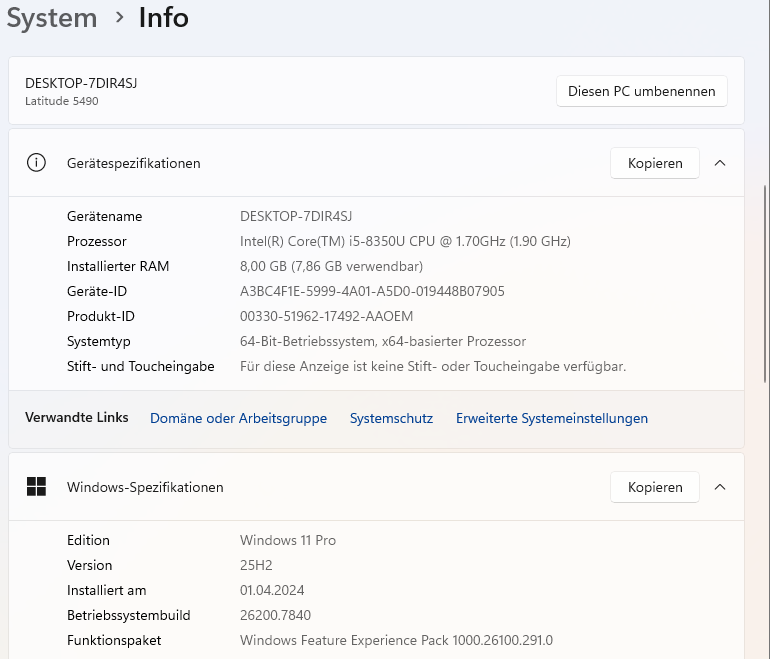Click the Stift- und Toucheingabe label
This screenshot has width=770, height=659.
140,366
